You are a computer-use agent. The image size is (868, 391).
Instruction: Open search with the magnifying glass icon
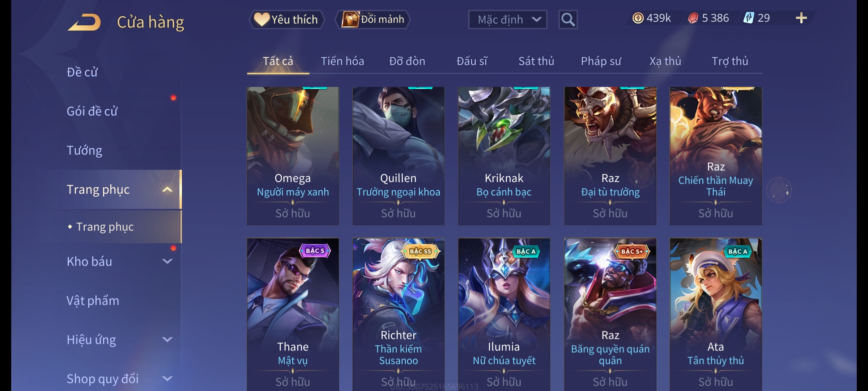point(568,20)
